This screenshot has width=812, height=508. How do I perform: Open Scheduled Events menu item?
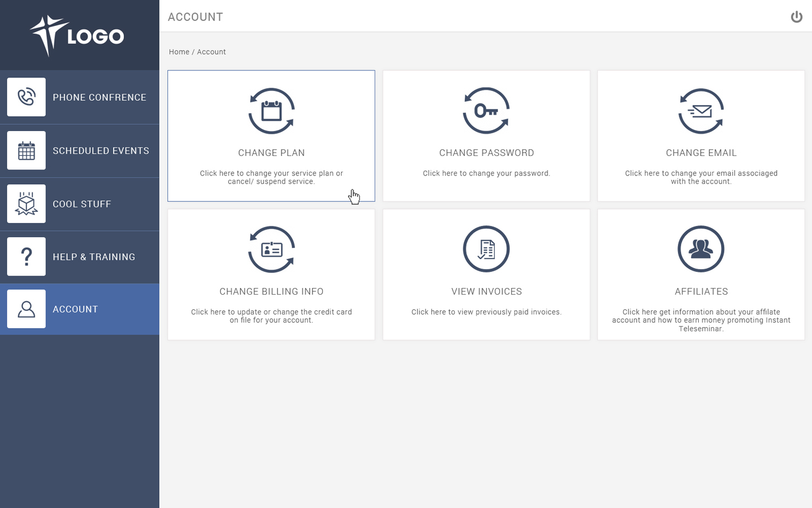click(101, 151)
